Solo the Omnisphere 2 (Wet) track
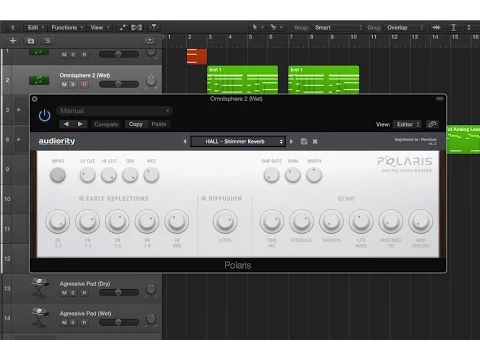This screenshot has width=480, height=360. 73,85
